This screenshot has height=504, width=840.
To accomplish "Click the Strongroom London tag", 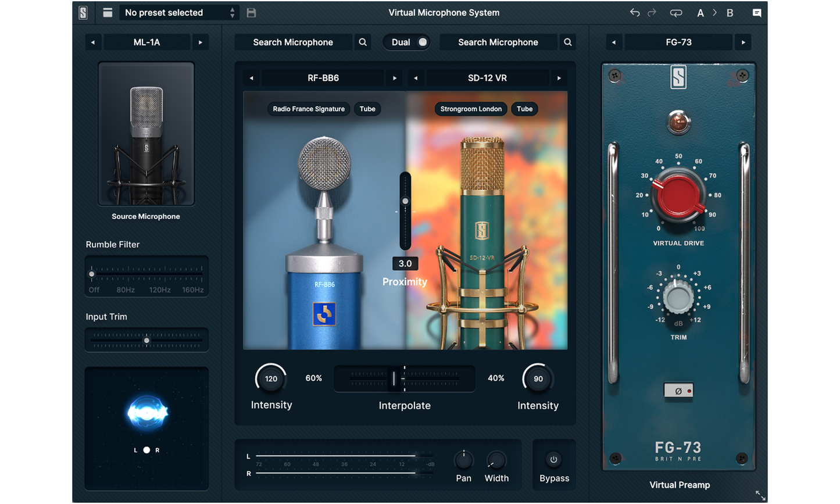I will [471, 109].
